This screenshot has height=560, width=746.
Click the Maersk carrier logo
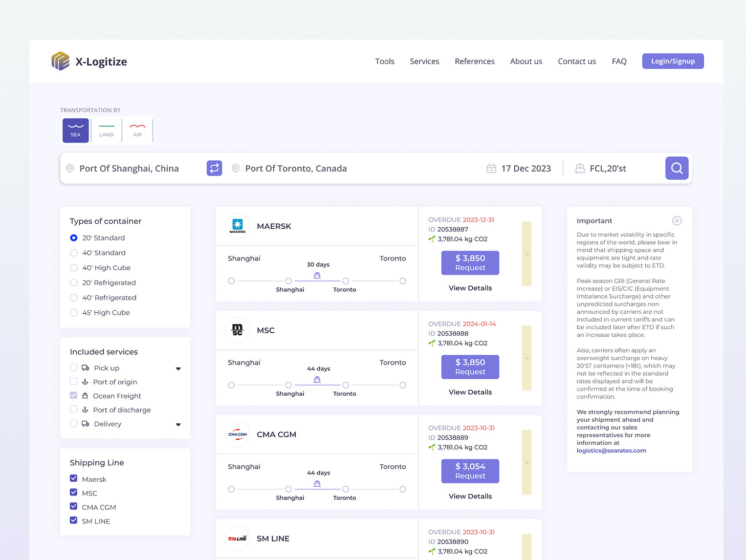(x=237, y=226)
